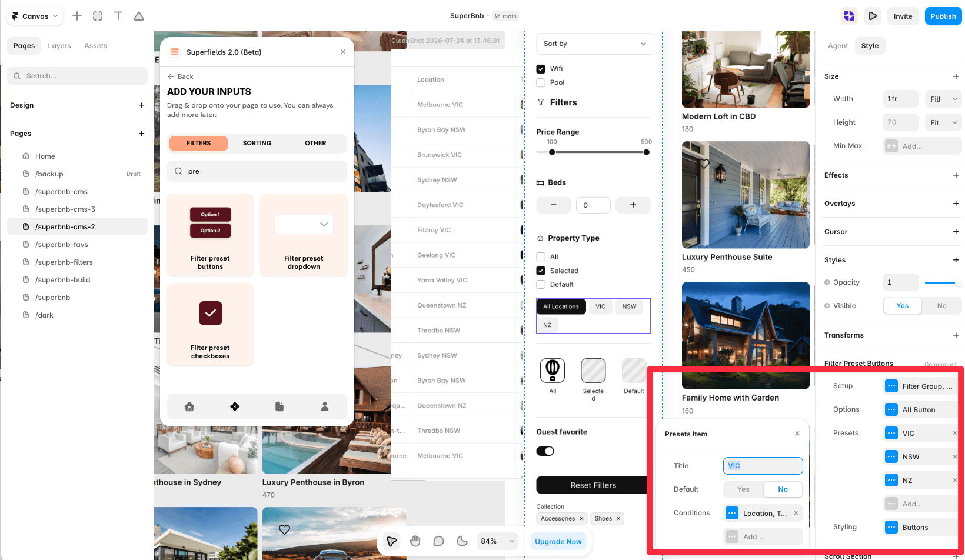Select the FILTERS tab in Superfields

point(198,143)
